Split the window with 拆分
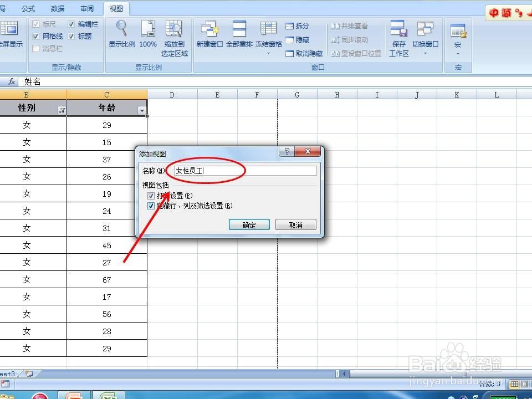Viewport: 532px width, 399px height. (297, 26)
